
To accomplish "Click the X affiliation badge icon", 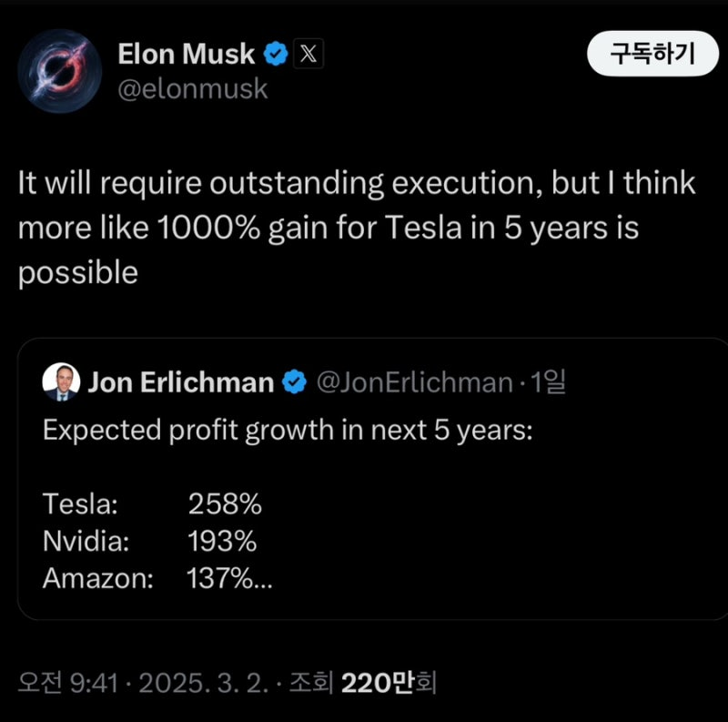I will (x=308, y=54).
